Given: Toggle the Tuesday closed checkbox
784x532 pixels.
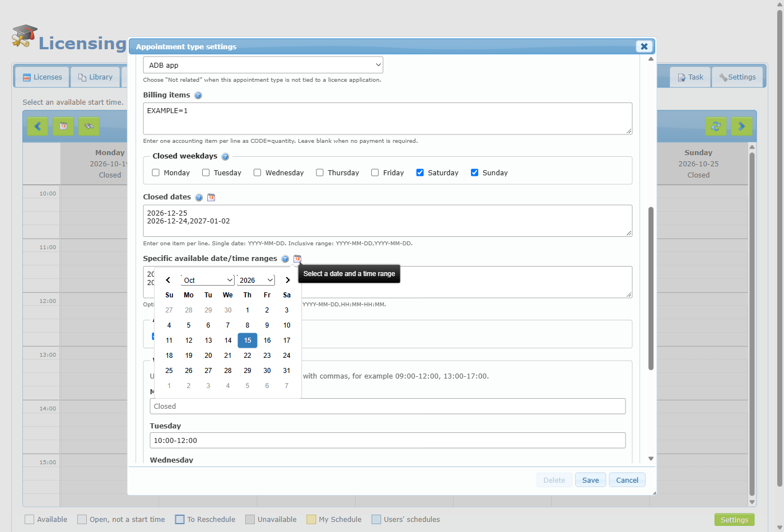Looking at the screenshot, I should 206,172.
